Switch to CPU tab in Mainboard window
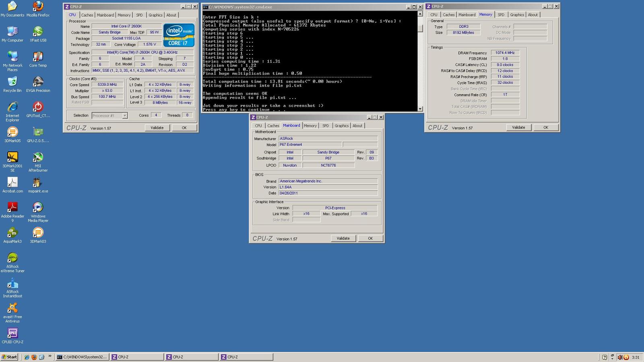Viewport: 644px width, 362px height. coord(258,126)
